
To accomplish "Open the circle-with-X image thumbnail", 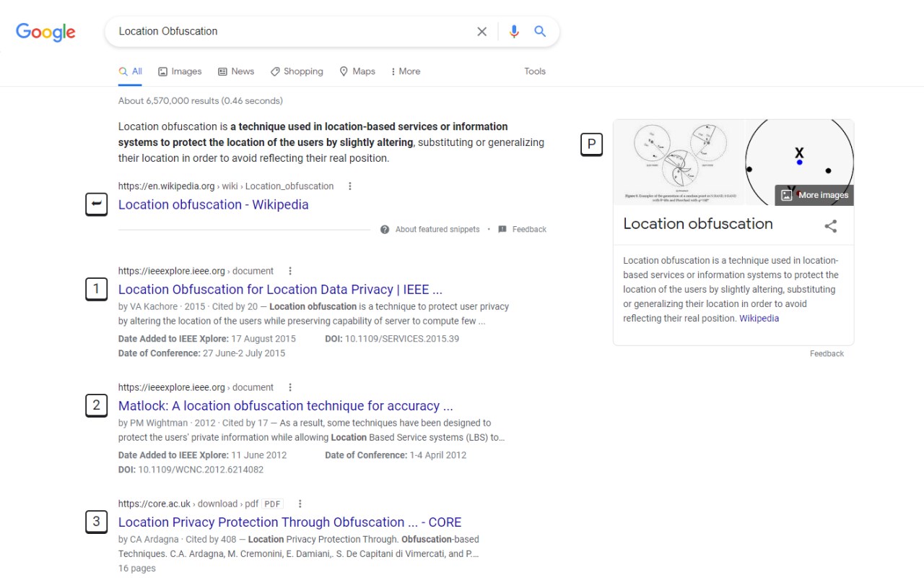I will pyautogui.click(x=799, y=163).
